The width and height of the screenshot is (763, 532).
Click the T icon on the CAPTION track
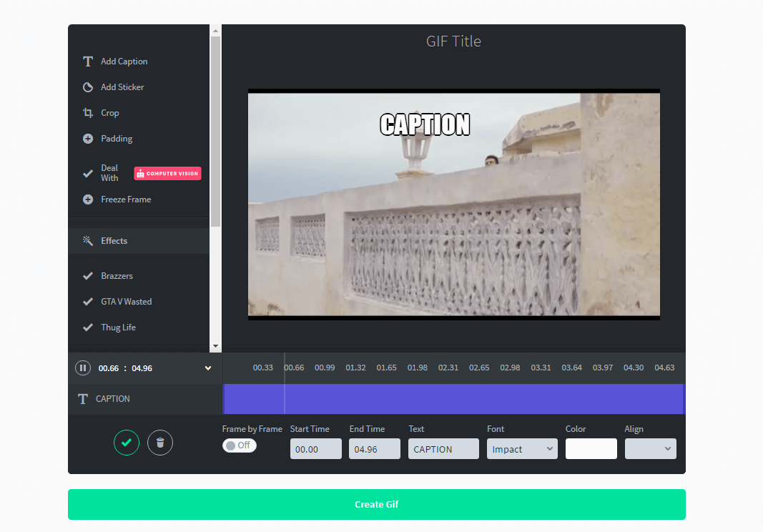[83, 399]
